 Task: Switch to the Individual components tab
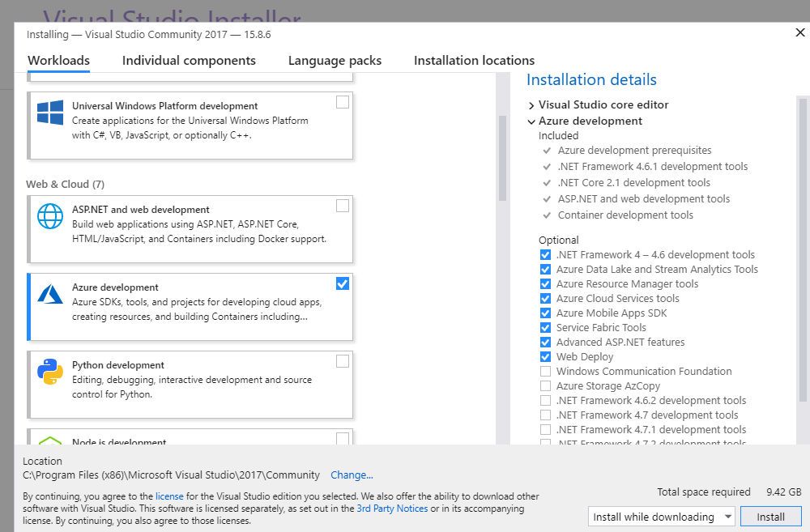189,61
